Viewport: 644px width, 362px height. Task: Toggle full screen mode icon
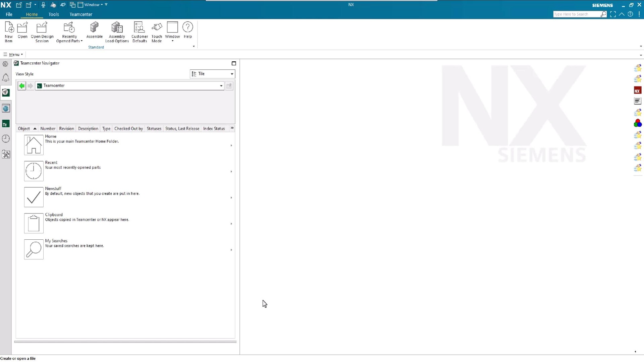coord(613,14)
